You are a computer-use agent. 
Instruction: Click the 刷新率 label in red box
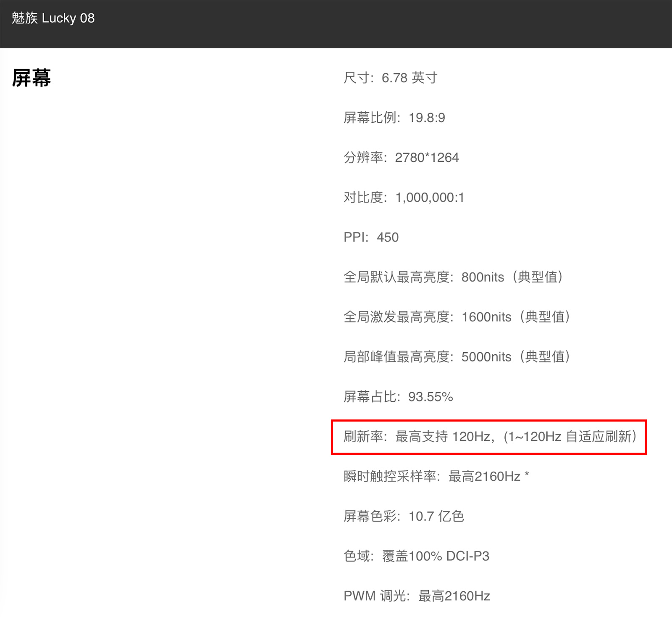(x=363, y=437)
